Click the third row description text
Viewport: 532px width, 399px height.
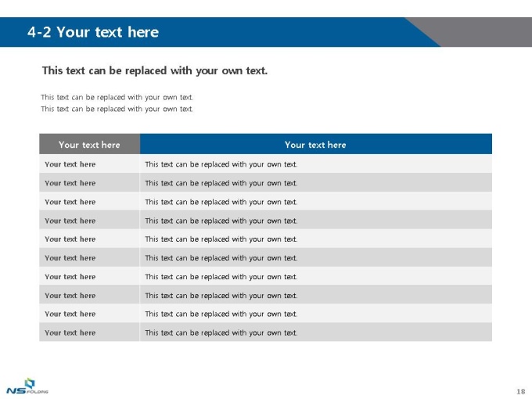(221, 202)
